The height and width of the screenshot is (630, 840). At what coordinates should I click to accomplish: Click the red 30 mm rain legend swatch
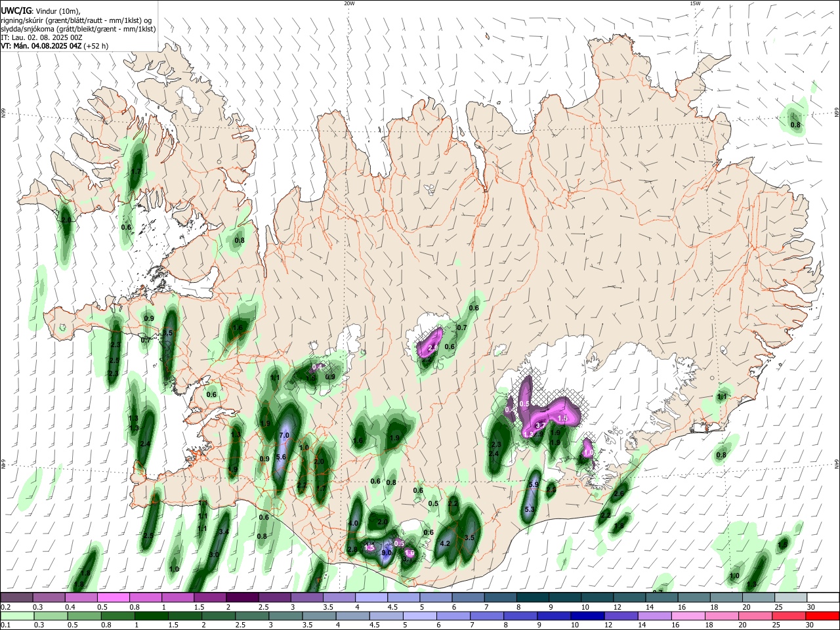(822, 616)
